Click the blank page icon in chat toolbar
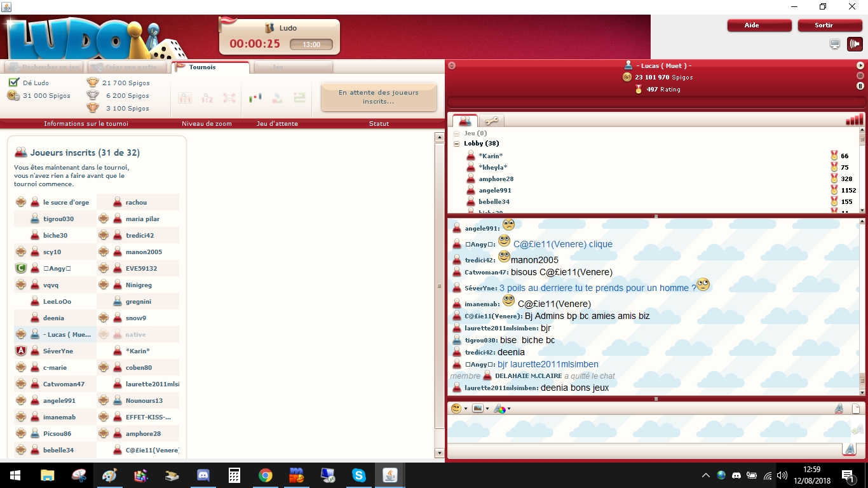The width and height of the screenshot is (868, 488). [855, 409]
